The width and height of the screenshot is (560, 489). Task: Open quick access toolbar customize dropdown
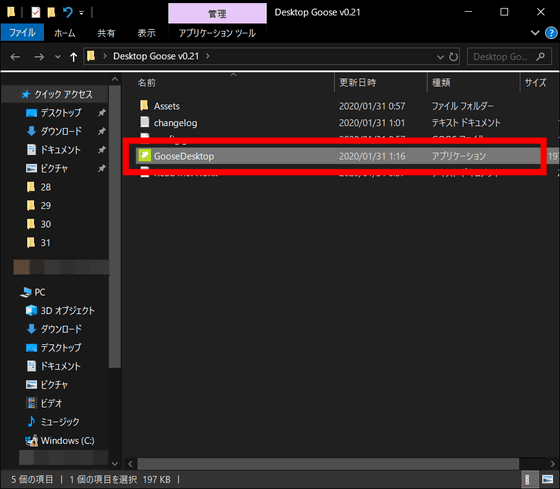tap(81, 13)
